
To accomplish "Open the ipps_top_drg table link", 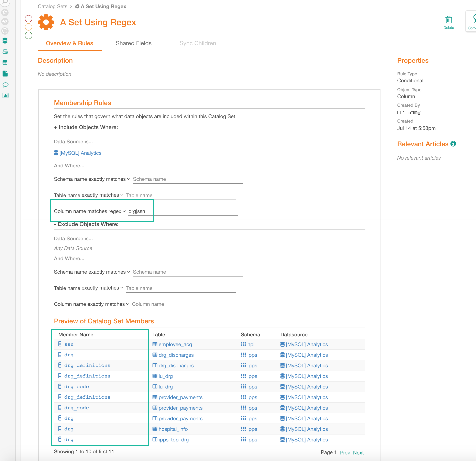I will coord(173,440).
